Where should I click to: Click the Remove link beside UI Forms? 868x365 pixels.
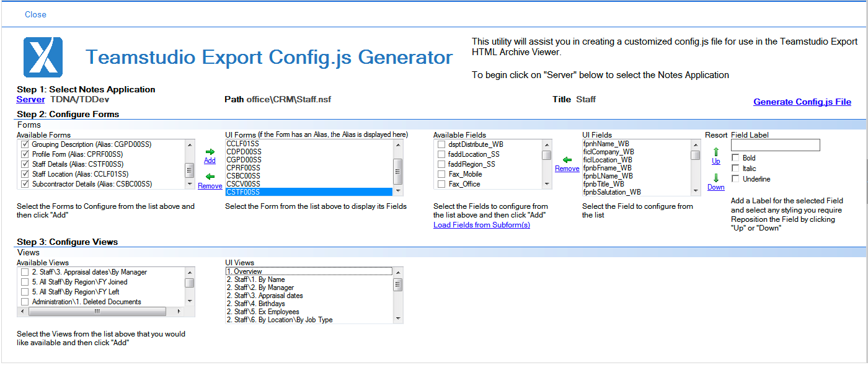210,186
